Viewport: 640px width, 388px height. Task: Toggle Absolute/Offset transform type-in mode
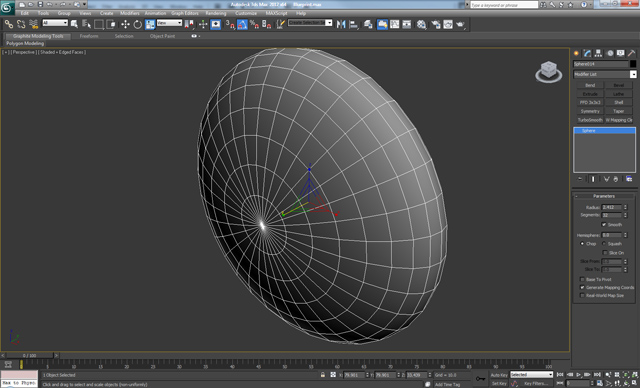tap(333, 375)
